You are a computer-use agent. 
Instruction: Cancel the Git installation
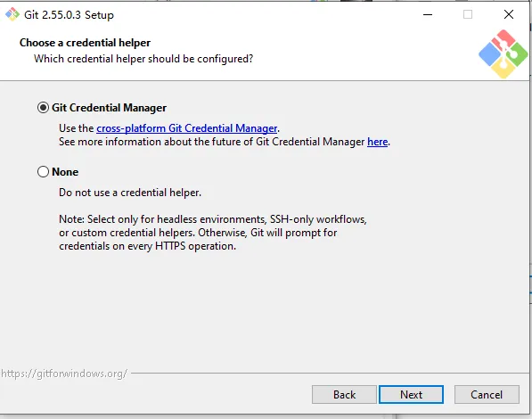tap(487, 395)
